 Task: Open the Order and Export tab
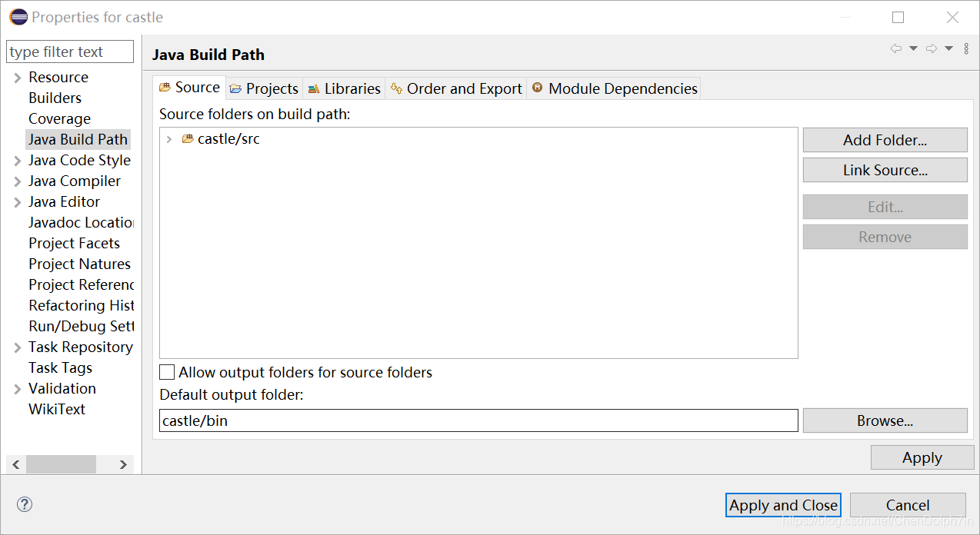pyautogui.click(x=455, y=88)
